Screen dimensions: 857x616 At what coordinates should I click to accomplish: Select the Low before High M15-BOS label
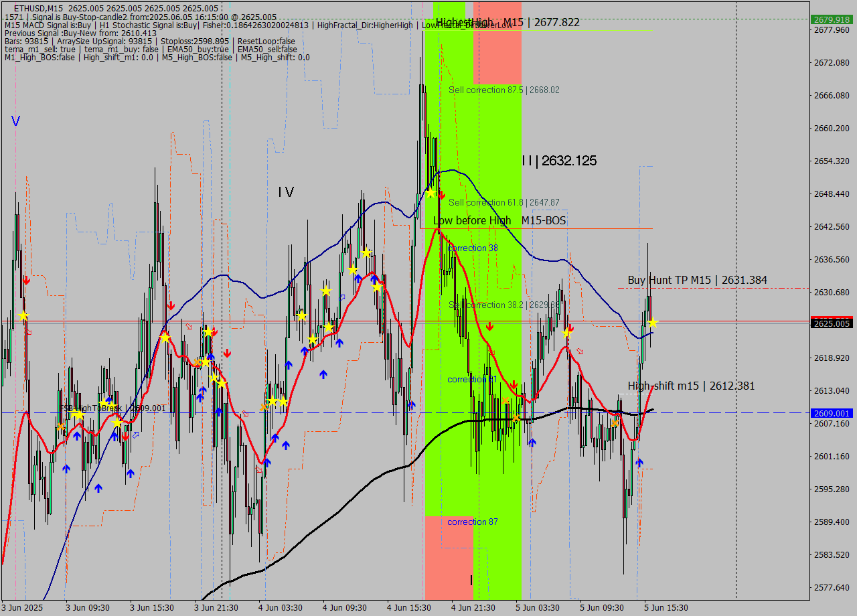point(499,221)
